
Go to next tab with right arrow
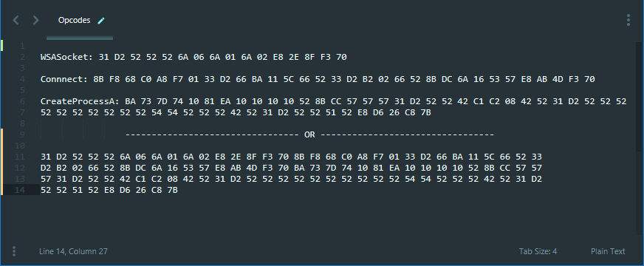click(x=35, y=20)
